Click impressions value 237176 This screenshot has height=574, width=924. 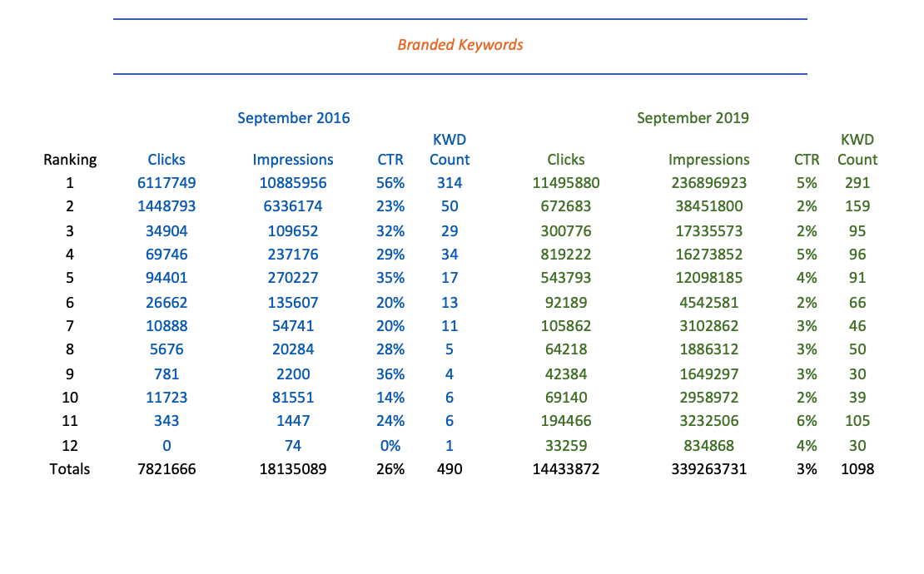coord(293,255)
